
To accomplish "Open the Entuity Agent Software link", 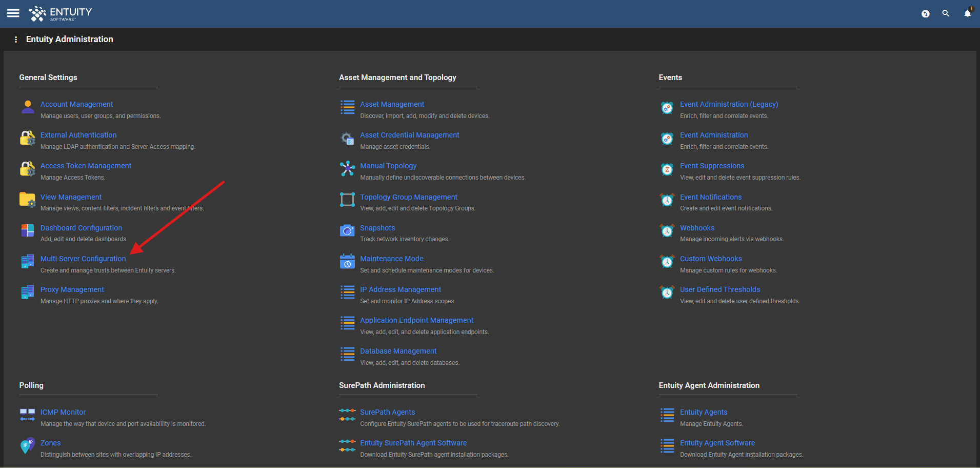I will pyautogui.click(x=717, y=443).
